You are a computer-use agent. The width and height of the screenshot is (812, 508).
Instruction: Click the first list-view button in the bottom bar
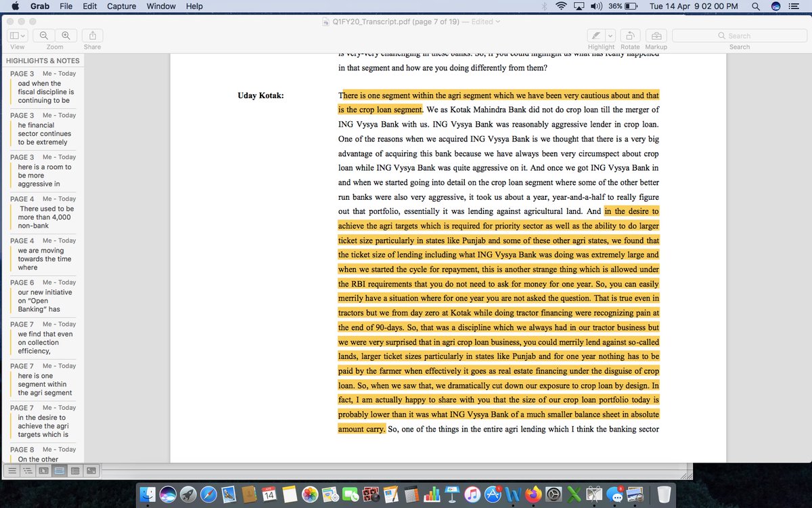click(x=12, y=469)
